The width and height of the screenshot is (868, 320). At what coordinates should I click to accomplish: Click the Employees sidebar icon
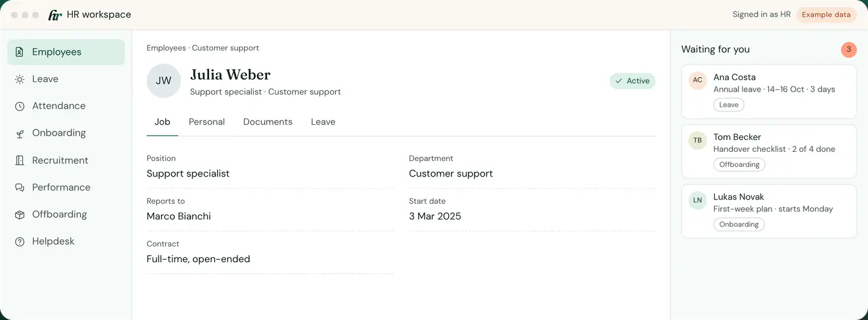(x=20, y=52)
